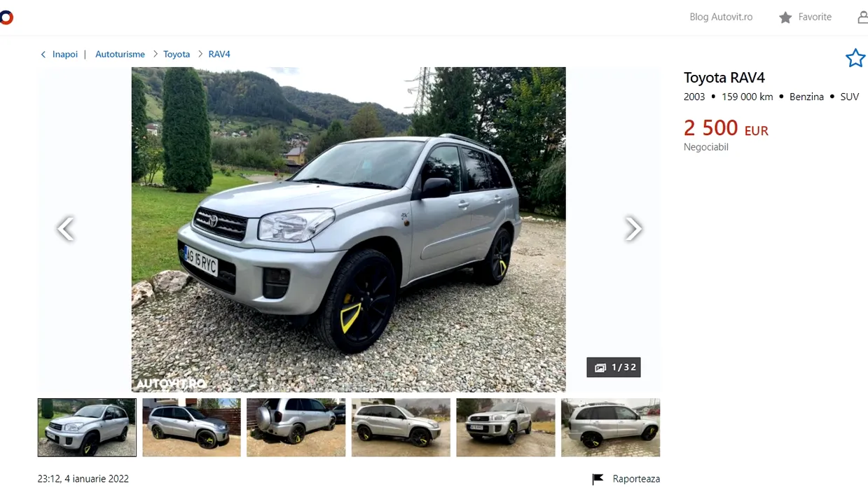Pick the fifth thumbnail image
868x490 pixels.
tap(506, 428)
